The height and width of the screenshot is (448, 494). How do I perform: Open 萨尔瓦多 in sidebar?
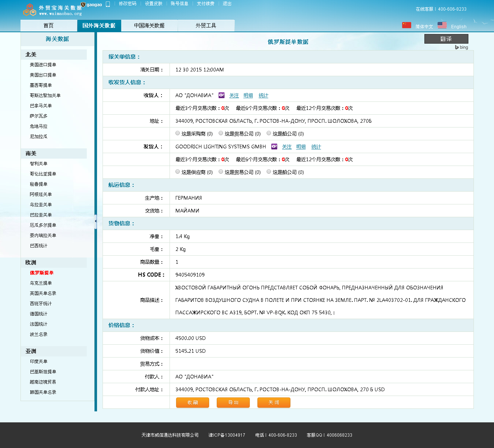[38, 116]
